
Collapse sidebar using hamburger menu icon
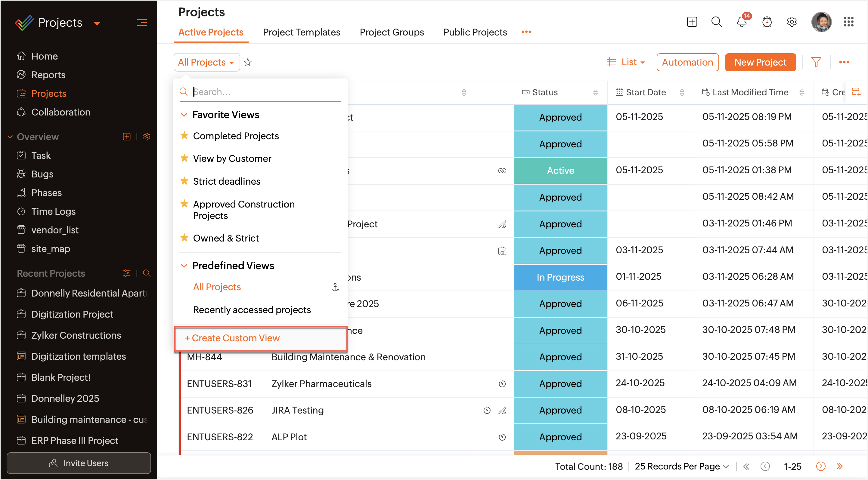pyautogui.click(x=142, y=23)
